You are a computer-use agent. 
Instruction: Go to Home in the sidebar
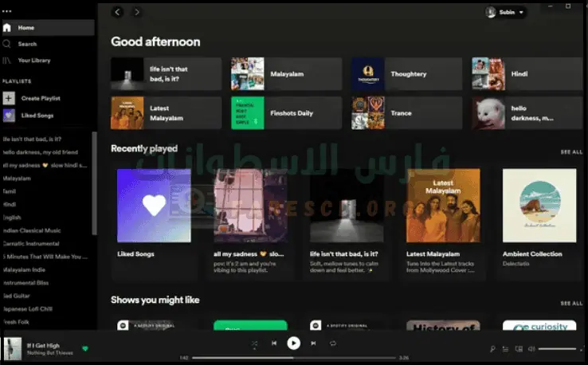point(47,28)
